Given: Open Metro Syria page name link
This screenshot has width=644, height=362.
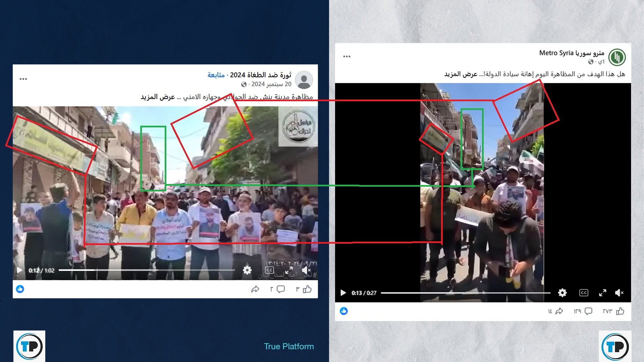Looking at the screenshot, I should (572, 53).
